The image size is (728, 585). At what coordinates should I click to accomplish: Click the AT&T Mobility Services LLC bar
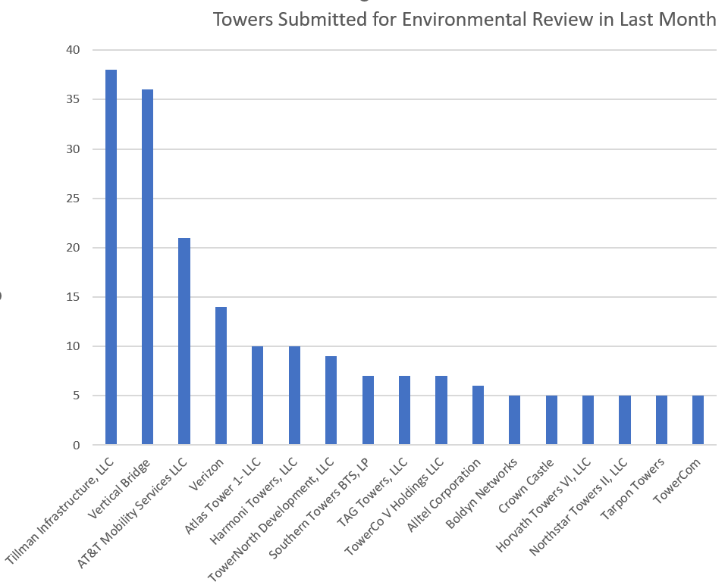pos(184,341)
